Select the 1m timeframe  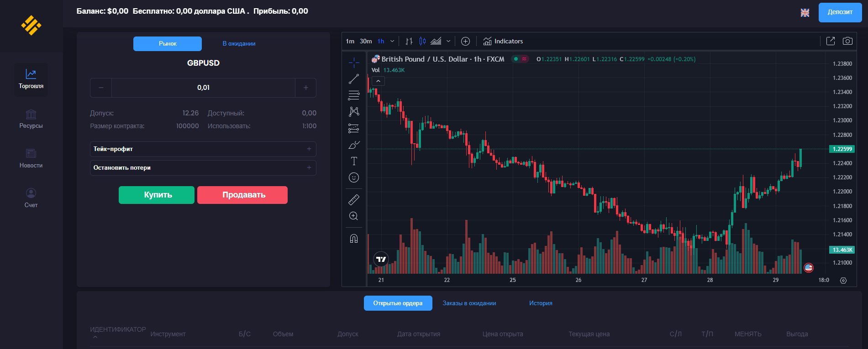[x=350, y=41]
